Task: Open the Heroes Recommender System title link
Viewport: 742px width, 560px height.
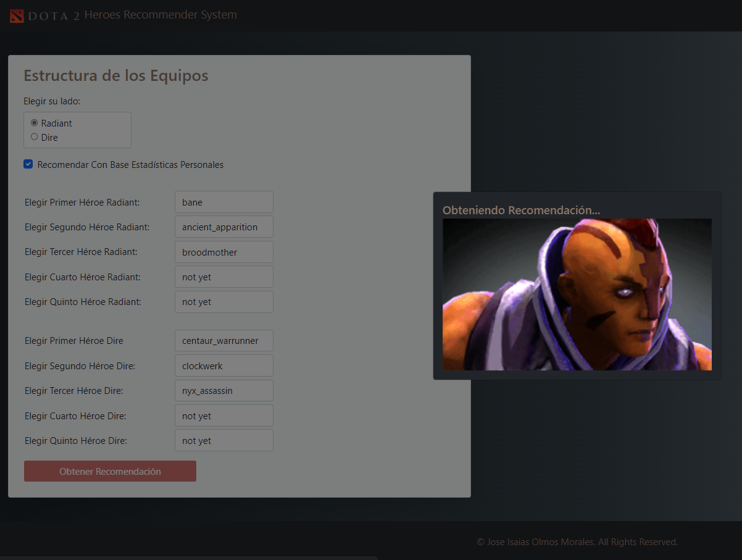Action: pos(160,15)
